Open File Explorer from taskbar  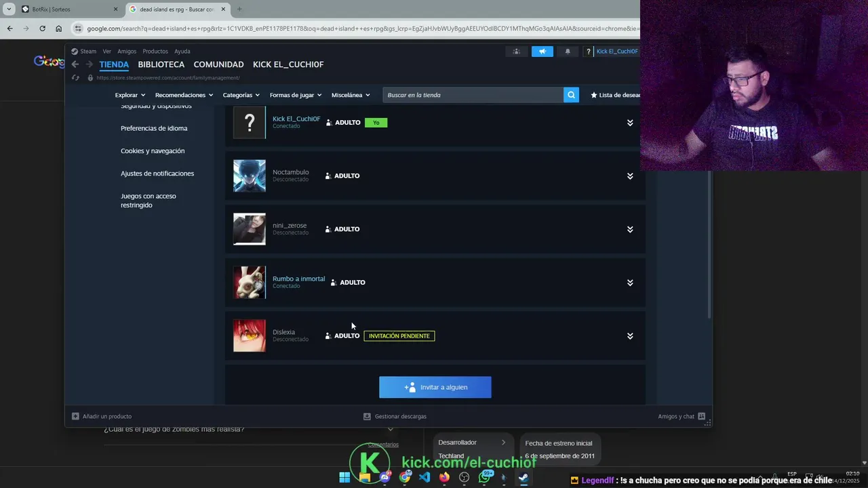pyautogui.click(x=365, y=477)
